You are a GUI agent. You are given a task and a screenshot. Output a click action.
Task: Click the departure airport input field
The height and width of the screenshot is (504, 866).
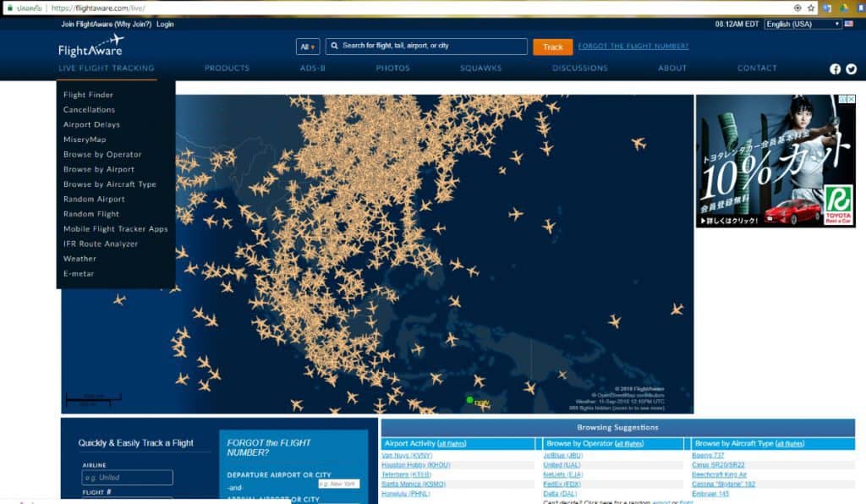tap(338, 484)
